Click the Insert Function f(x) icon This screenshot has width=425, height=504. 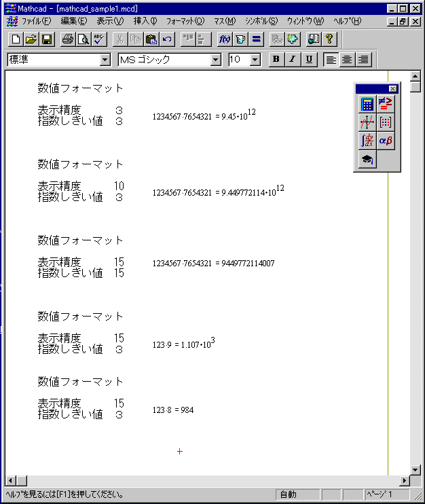pos(225,39)
